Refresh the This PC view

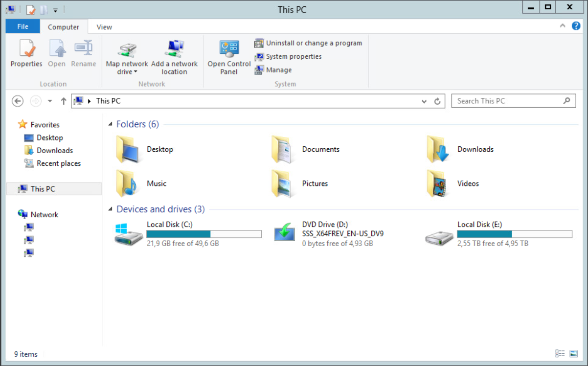pos(438,101)
